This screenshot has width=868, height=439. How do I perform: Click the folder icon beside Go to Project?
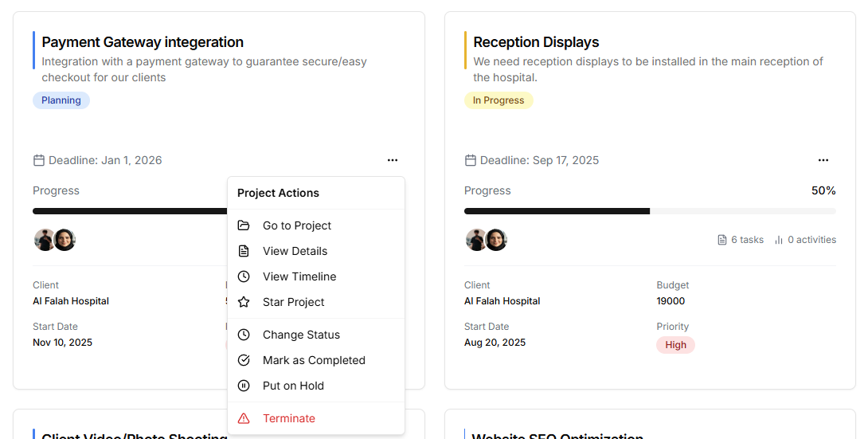[244, 225]
